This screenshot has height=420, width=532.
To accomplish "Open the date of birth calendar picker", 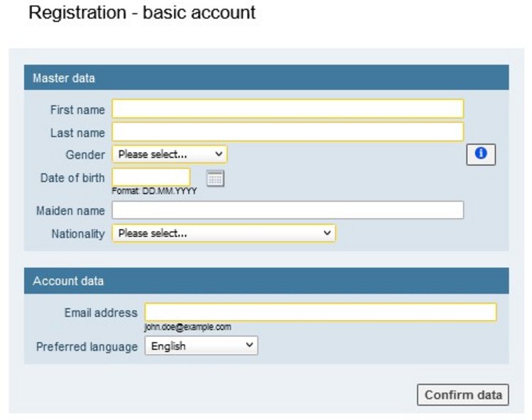I will (x=215, y=178).
